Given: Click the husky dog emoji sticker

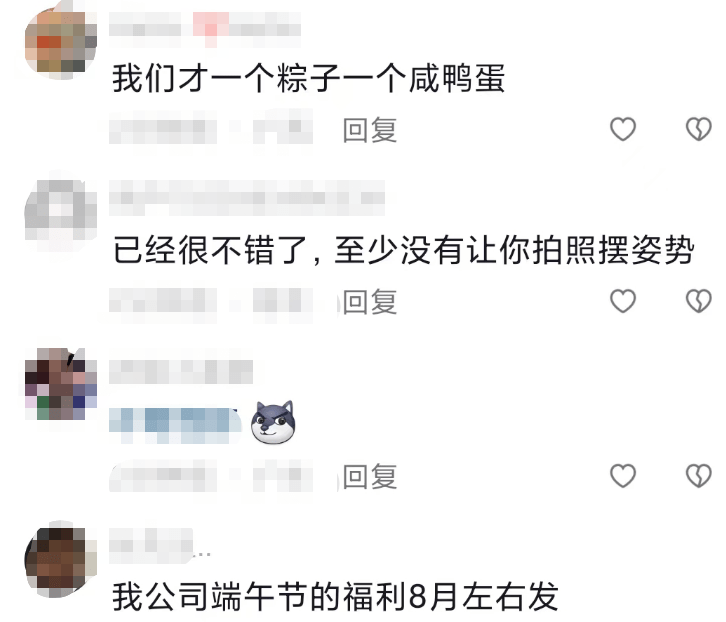Looking at the screenshot, I should 273,422.
